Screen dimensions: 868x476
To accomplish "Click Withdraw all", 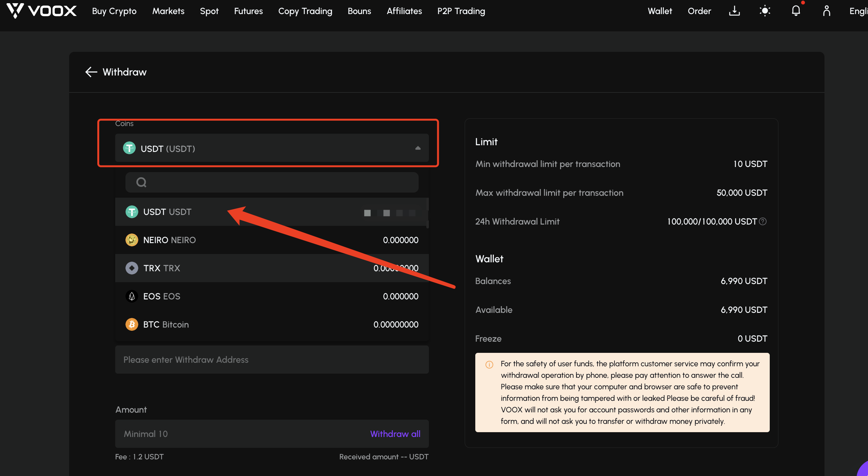I will pos(395,433).
